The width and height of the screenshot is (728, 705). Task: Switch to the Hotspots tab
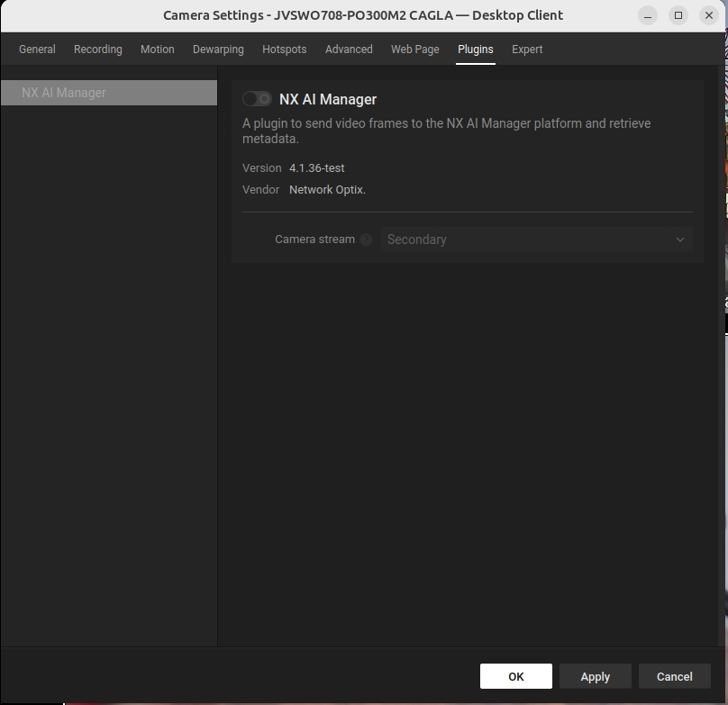tap(284, 50)
